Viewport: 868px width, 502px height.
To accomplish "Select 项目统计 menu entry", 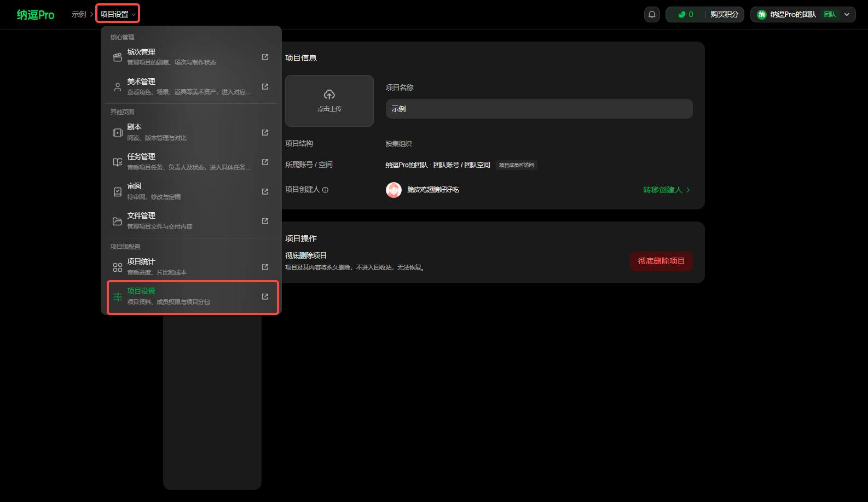I will [x=192, y=267].
